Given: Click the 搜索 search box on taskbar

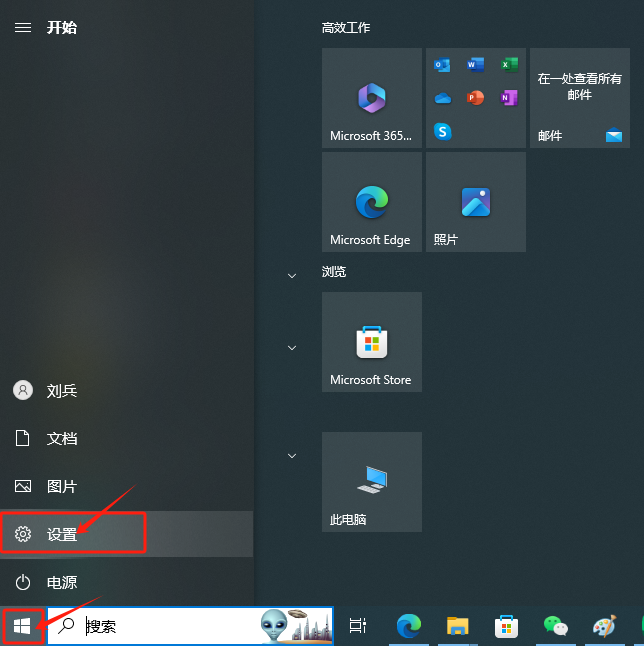Looking at the screenshot, I should (x=170, y=626).
